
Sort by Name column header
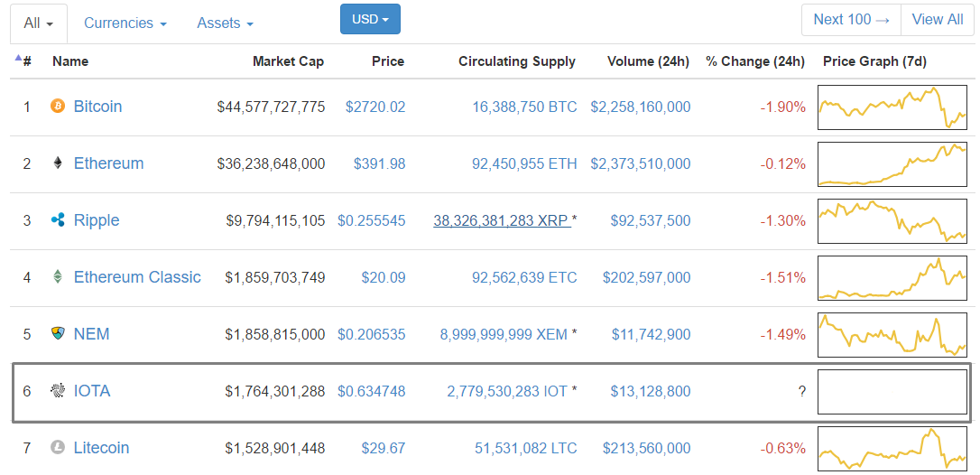[x=70, y=61]
